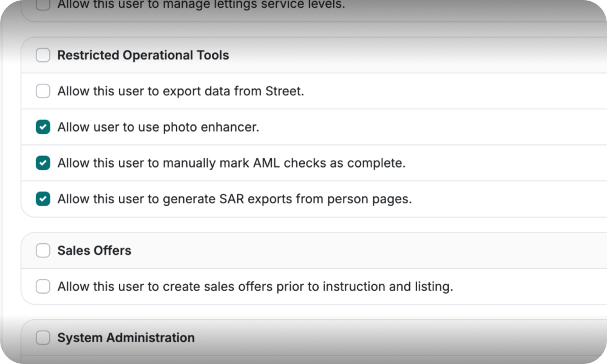Uncheck the photo enhancer permission checkbox

tap(43, 127)
